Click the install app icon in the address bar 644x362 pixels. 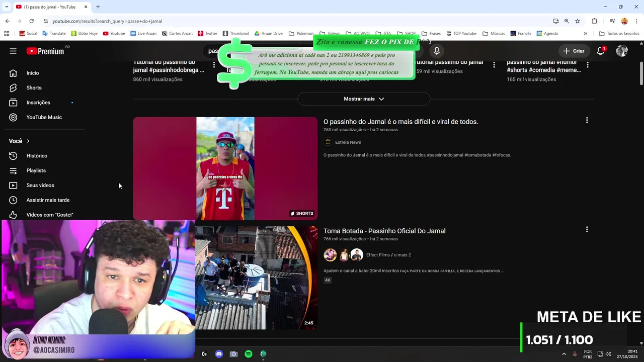click(555, 21)
